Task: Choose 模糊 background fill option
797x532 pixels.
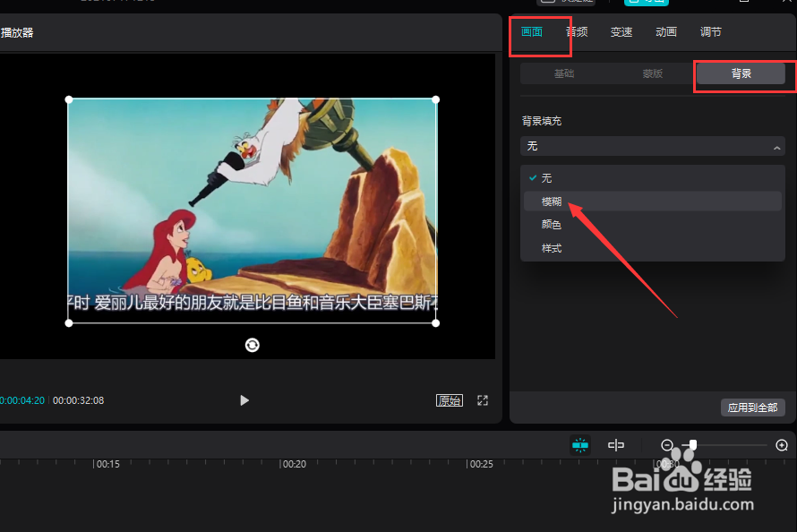Action: click(x=653, y=202)
